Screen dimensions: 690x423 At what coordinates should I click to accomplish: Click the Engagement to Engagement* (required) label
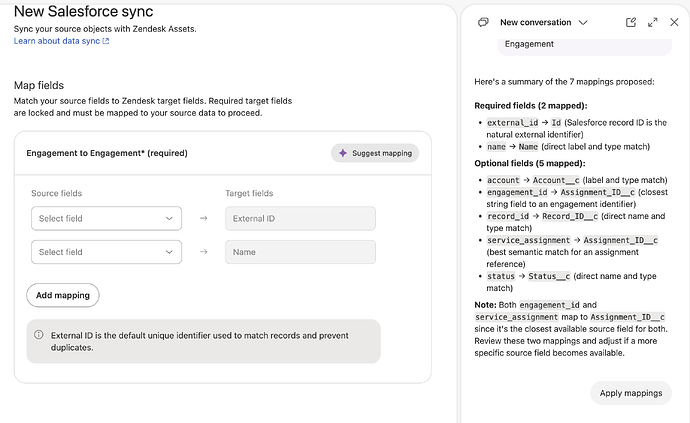(107, 153)
